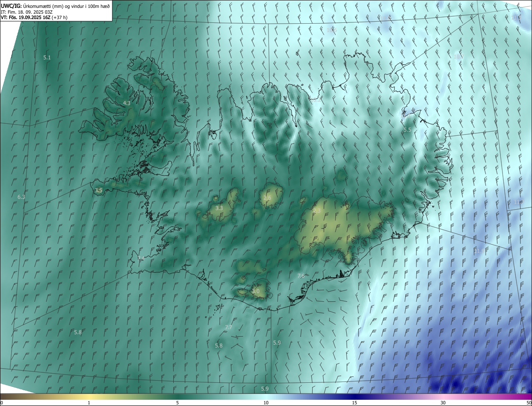Image resolution: width=532 pixels, height=406 pixels.
Task: Click the faint 10.6 label north of Iceland
Action: 332,30
